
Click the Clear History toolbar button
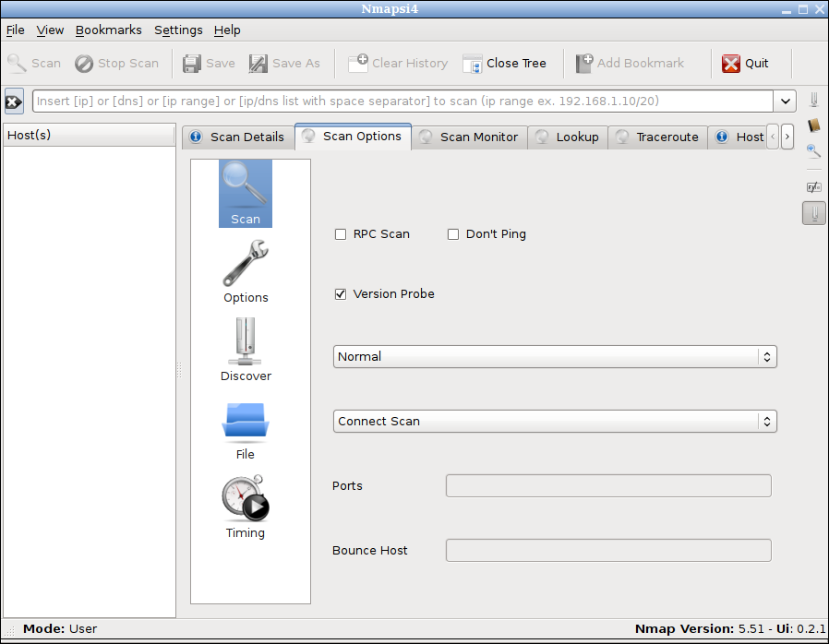click(398, 64)
